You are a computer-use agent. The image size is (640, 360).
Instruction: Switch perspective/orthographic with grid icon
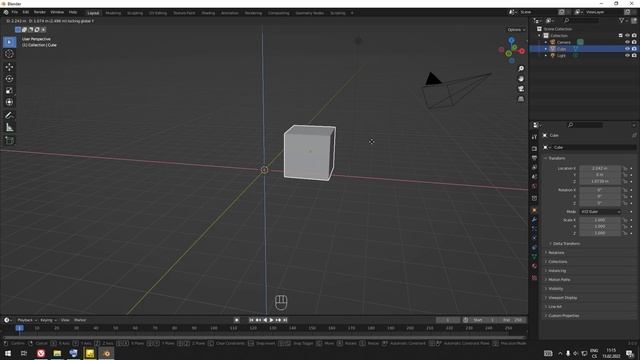[x=521, y=99]
